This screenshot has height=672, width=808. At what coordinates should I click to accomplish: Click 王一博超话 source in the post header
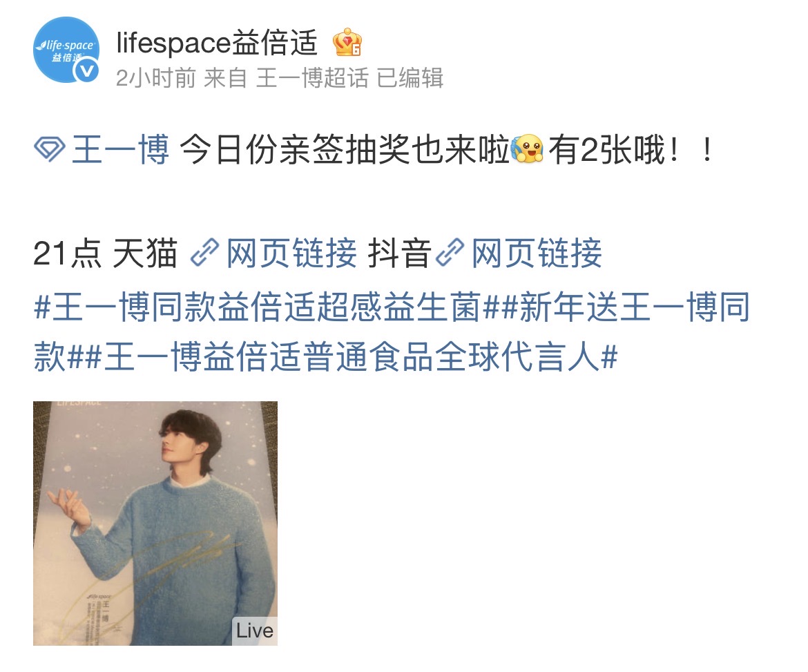click(x=312, y=78)
